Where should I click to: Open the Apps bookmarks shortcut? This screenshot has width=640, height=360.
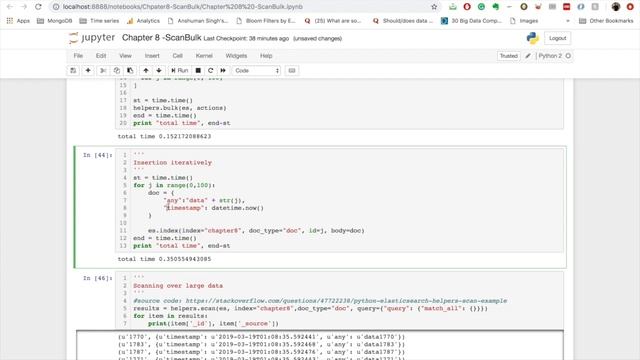tap(18, 21)
